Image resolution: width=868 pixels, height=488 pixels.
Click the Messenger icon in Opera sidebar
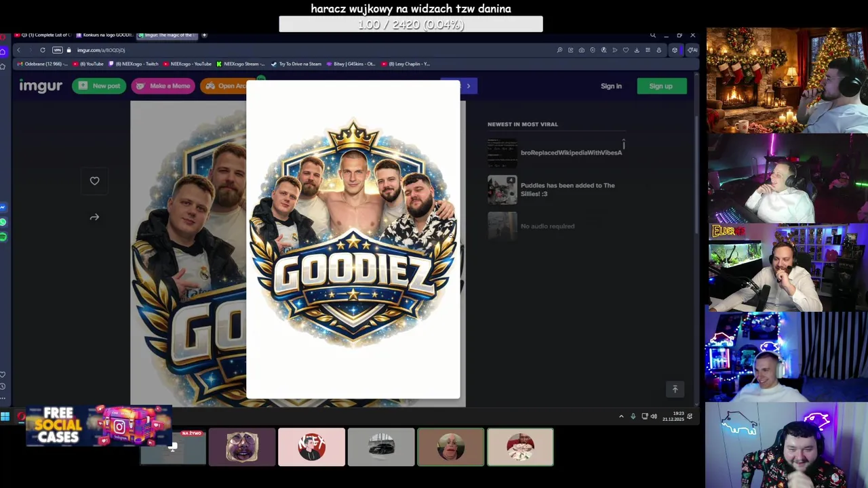(3, 207)
